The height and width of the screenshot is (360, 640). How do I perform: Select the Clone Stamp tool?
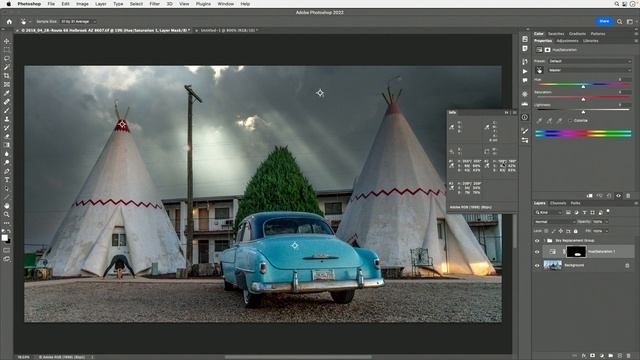(7, 119)
